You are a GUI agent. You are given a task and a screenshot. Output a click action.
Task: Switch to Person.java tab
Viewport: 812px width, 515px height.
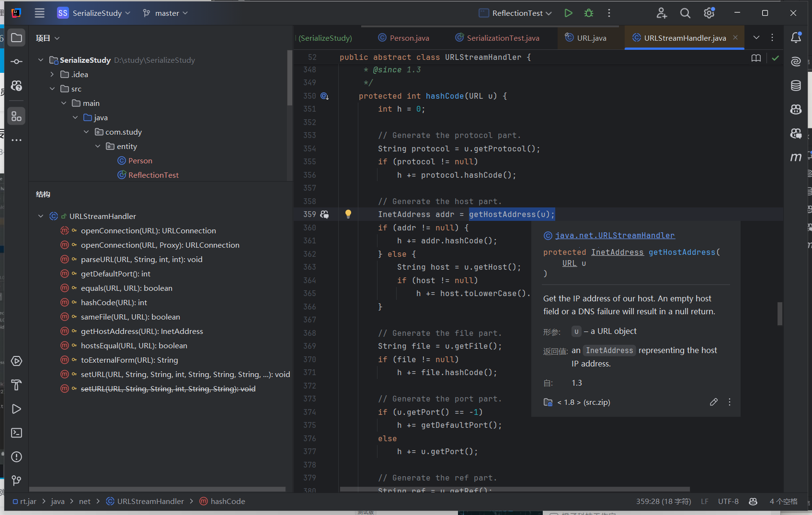click(x=404, y=38)
